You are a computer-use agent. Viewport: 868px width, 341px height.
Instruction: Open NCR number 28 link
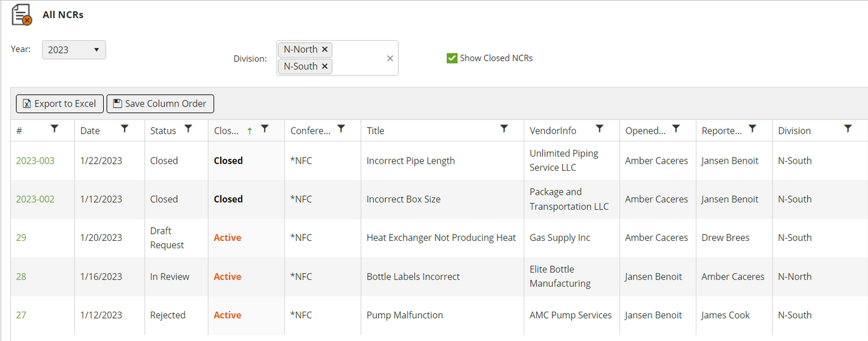[21, 276]
